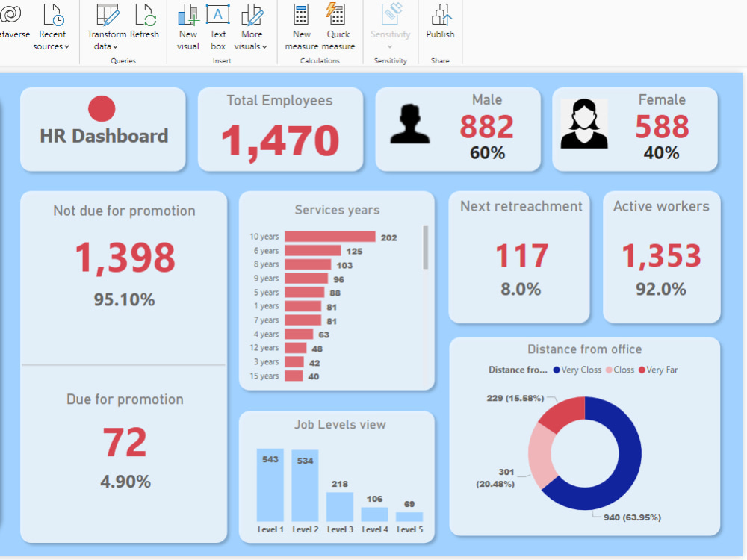Create a New measure
This screenshot has width=747, height=560.
301,22
